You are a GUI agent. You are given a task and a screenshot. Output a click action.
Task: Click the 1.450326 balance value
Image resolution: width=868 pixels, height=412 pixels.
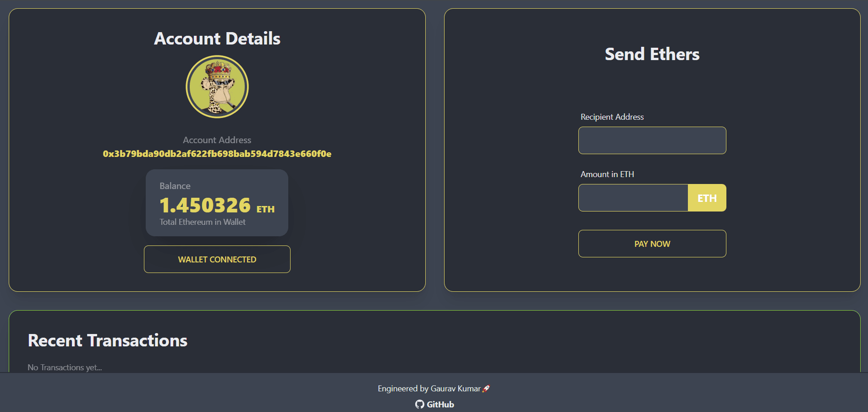(x=205, y=205)
